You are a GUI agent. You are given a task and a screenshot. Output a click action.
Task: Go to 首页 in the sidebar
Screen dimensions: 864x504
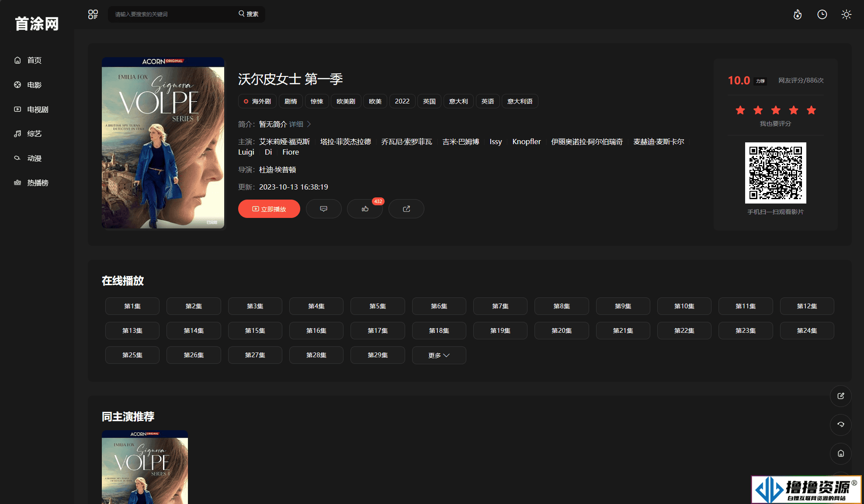pos(28,60)
